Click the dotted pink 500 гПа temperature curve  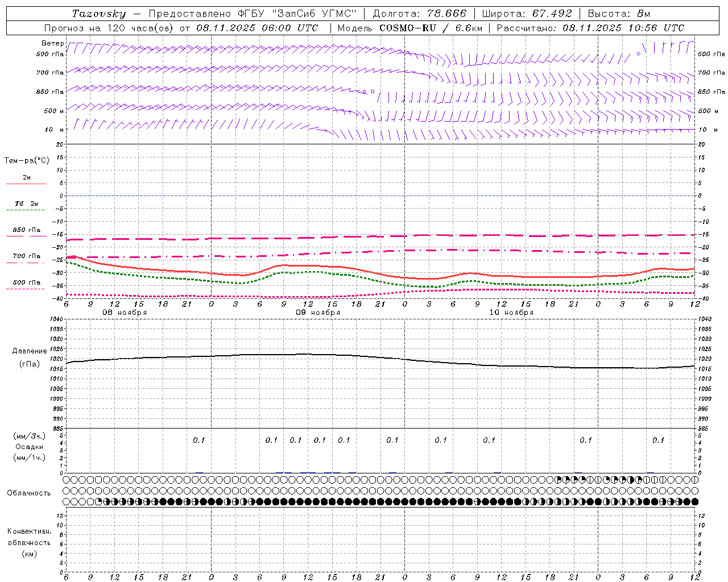pos(380,294)
